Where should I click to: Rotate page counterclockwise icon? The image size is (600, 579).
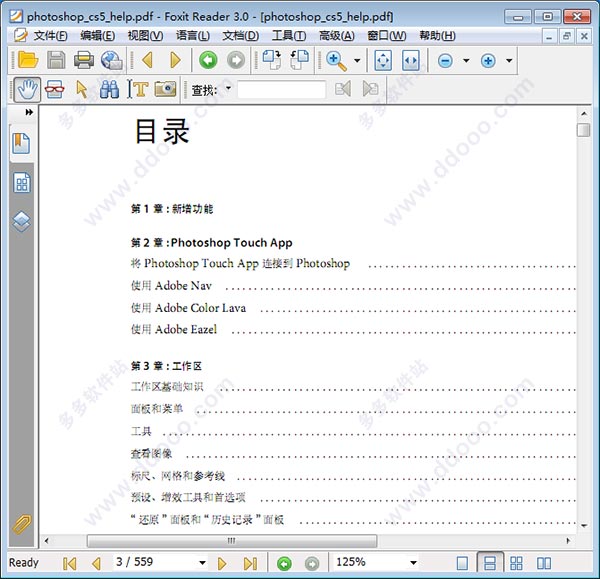click(300, 60)
